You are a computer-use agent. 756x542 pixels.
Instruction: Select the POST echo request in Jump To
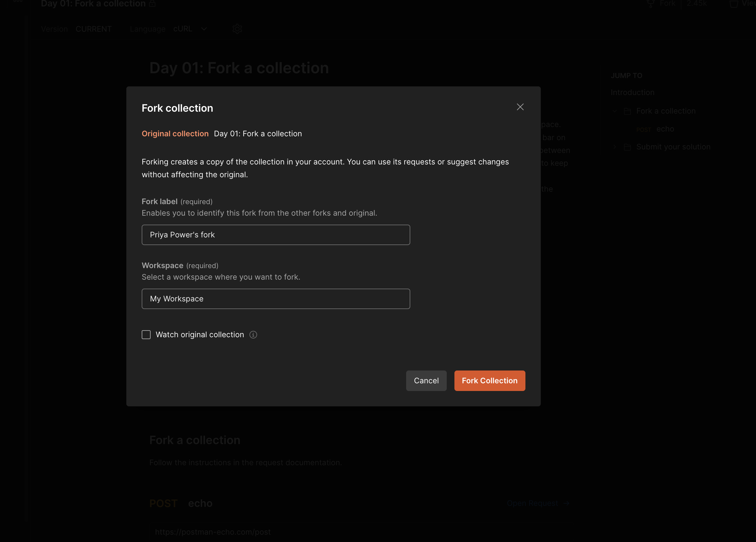[x=665, y=129]
